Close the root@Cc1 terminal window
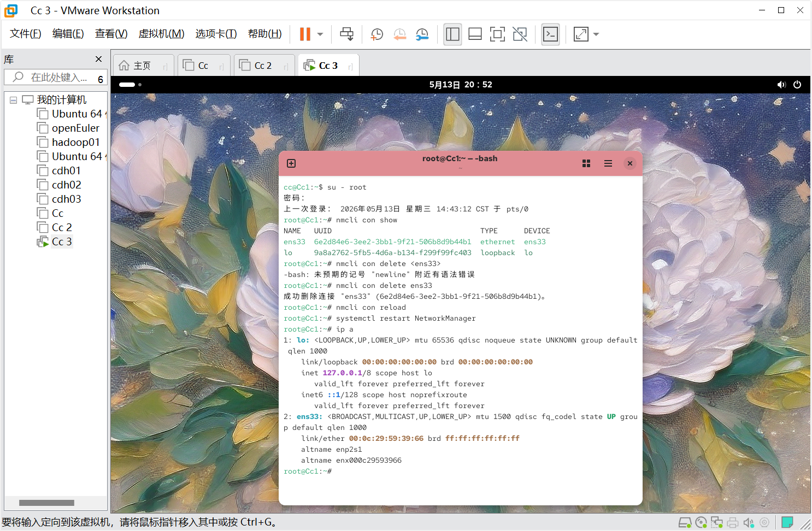This screenshot has width=812, height=531. click(x=630, y=163)
